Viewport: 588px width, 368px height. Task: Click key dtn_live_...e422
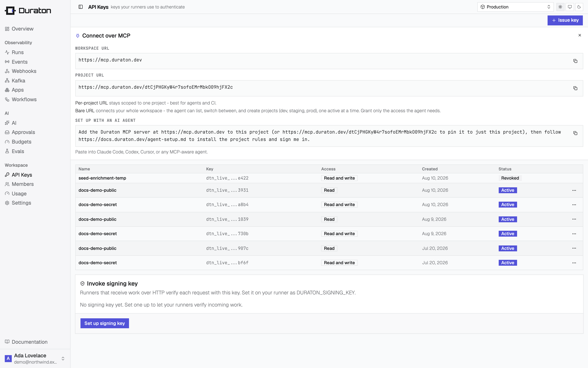pos(227,178)
